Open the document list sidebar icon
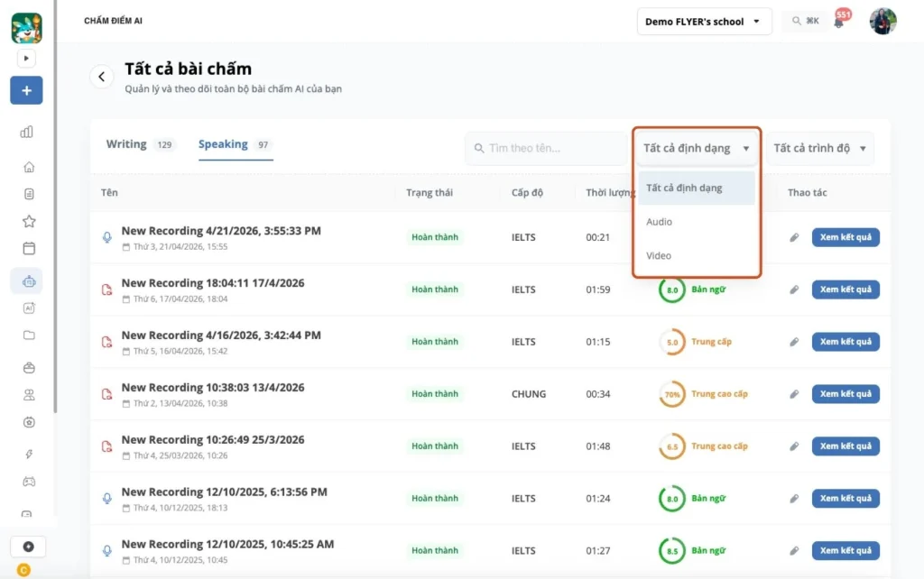Screen dimensions: 924x579 point(29,194)
